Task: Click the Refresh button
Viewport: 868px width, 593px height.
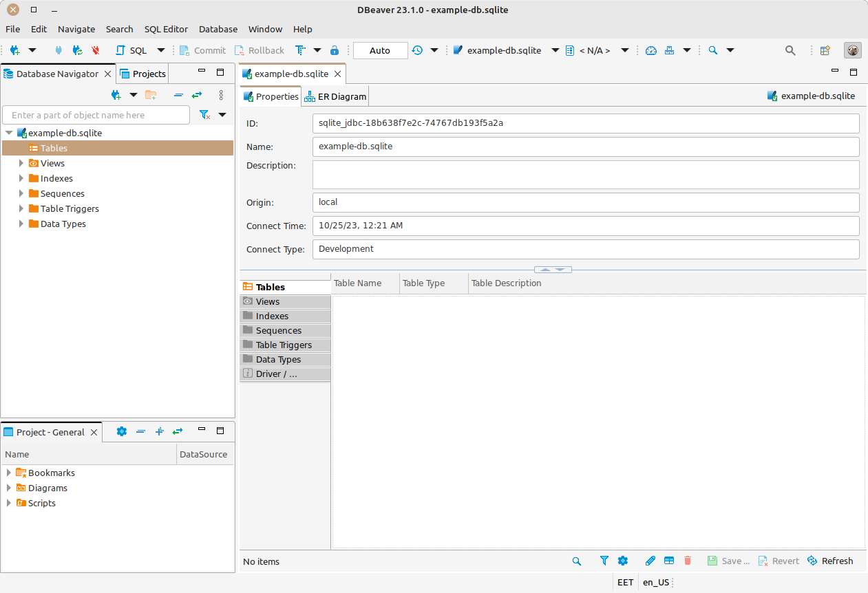Action: 830,561
